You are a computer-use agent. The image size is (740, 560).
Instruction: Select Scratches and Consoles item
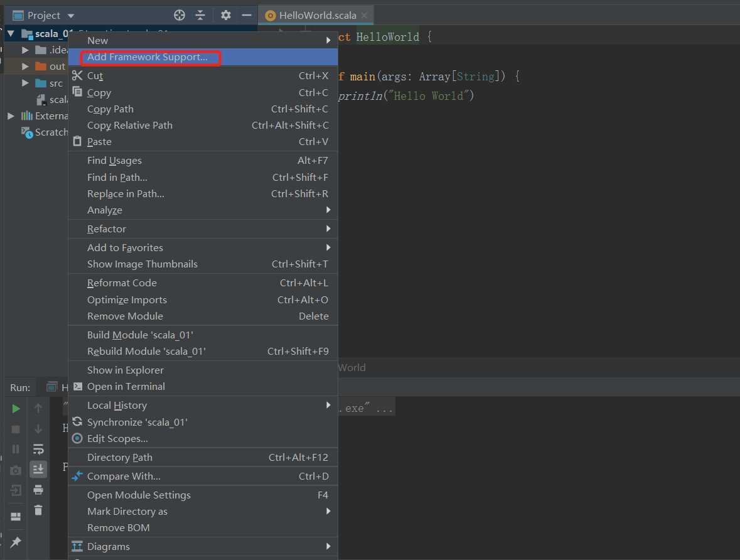(x=45, y=132)
